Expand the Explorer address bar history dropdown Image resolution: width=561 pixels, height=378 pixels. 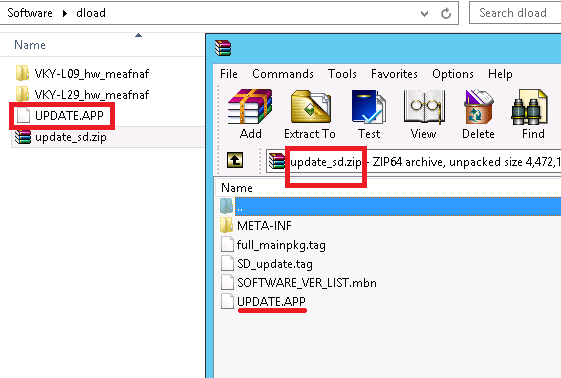point(424,14)
